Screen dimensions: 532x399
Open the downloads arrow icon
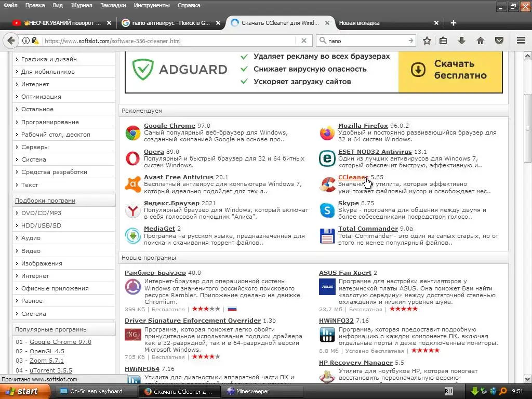(x=461, y=41)
